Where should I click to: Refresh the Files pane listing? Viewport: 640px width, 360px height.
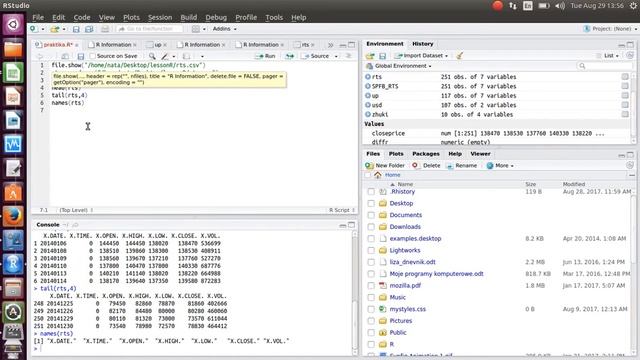[x=630, y=165]
